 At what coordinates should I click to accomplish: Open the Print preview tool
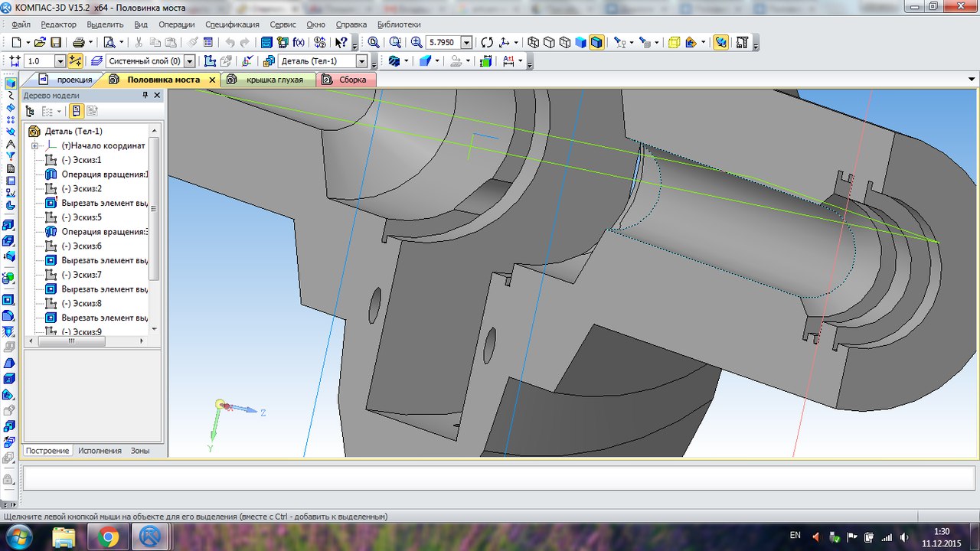109,43
